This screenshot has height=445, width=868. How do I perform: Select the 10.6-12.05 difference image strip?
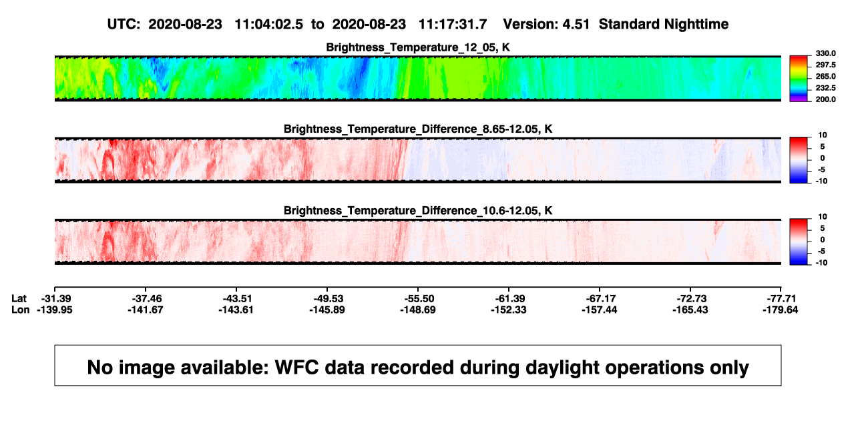click(418, 242)
